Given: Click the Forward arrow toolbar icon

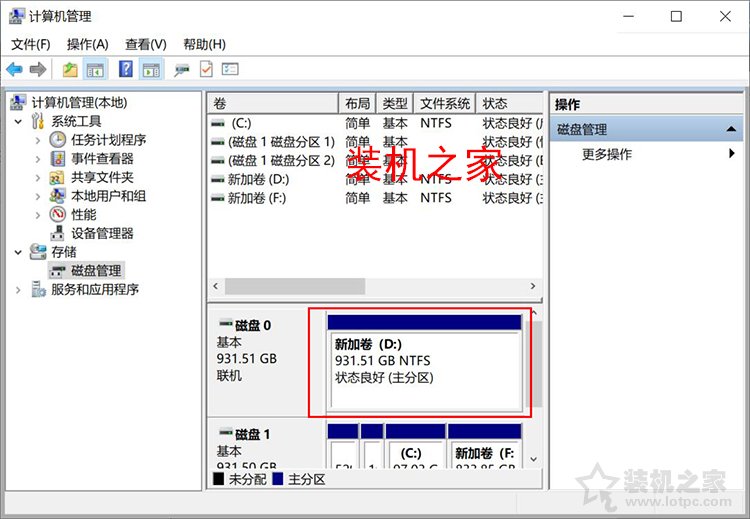Looking at the screenshot, I should [38, 69].
